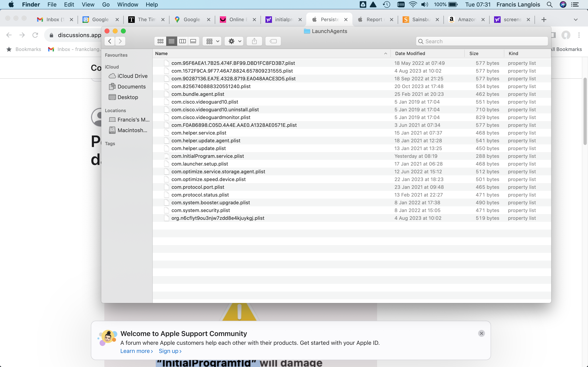588x367 pixels.
Task: Select com.InitialProgram.service.plist file
Action: pos(207,156)
